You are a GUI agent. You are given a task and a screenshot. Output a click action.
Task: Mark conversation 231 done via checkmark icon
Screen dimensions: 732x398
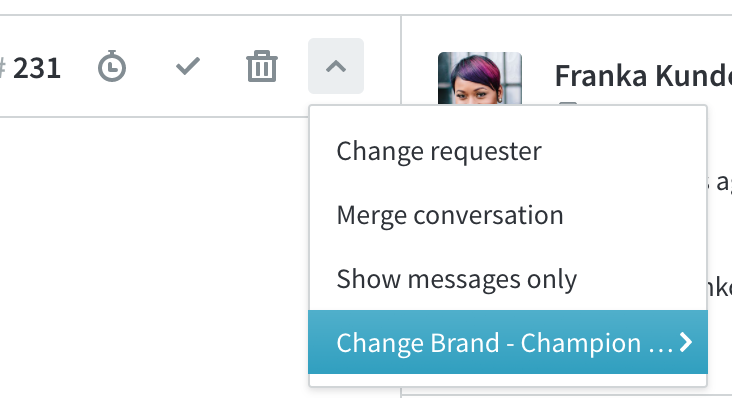(188, 66)
